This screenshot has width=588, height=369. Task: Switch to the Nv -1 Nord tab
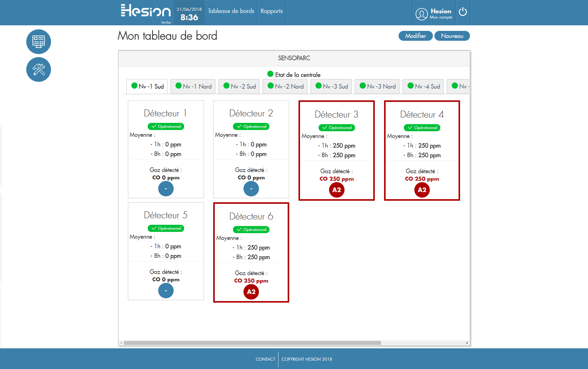193,86
